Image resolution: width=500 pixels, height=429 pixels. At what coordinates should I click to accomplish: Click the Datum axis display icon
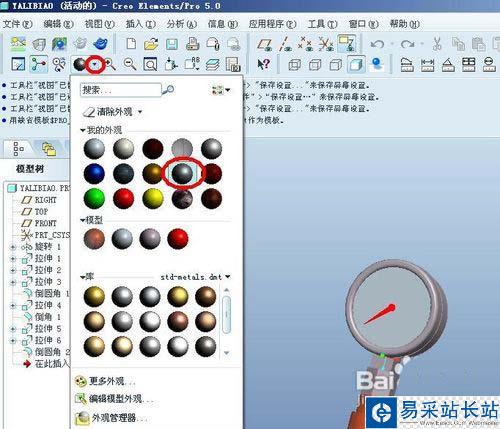(285, 44)
